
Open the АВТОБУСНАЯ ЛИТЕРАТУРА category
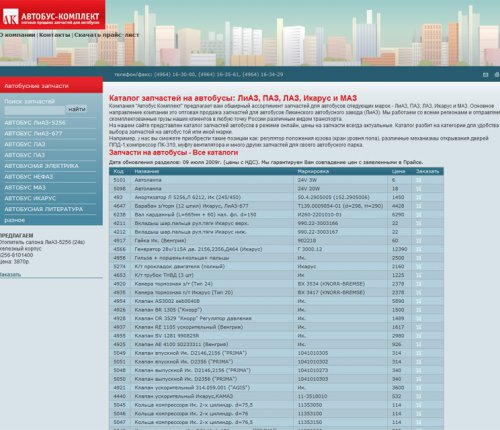(44, 209)
